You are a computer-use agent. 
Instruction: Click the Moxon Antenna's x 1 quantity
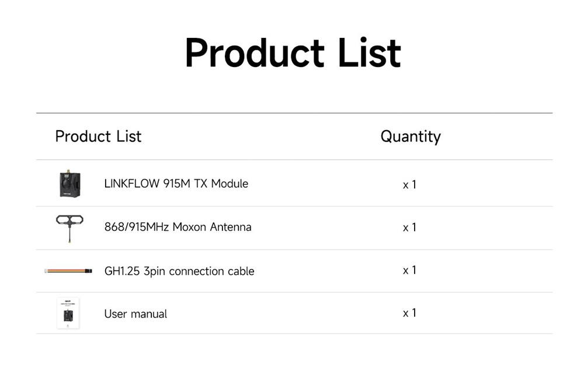pyautogui.click(x=409, y=228)
